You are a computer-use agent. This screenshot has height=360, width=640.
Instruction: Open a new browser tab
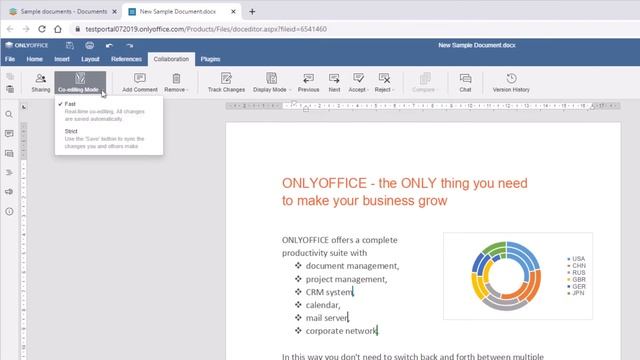click(x=252, y=12)
